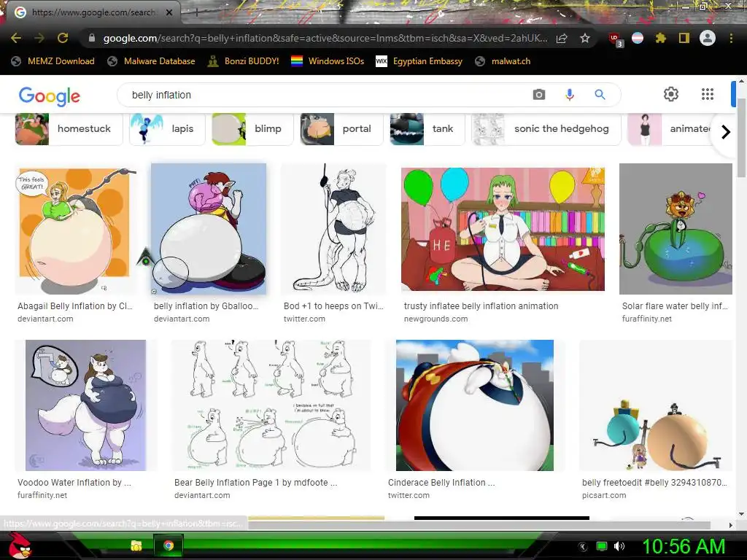Click the newgrounds.com source text
The image size is (747, 560).
pyautogui.click(x=436, y=319)
